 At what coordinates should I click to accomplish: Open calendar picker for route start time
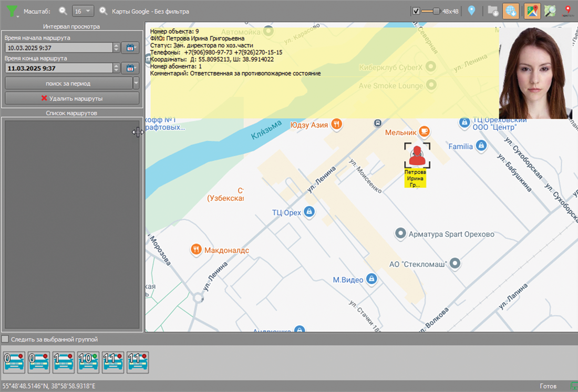click(x=130, y=48)
